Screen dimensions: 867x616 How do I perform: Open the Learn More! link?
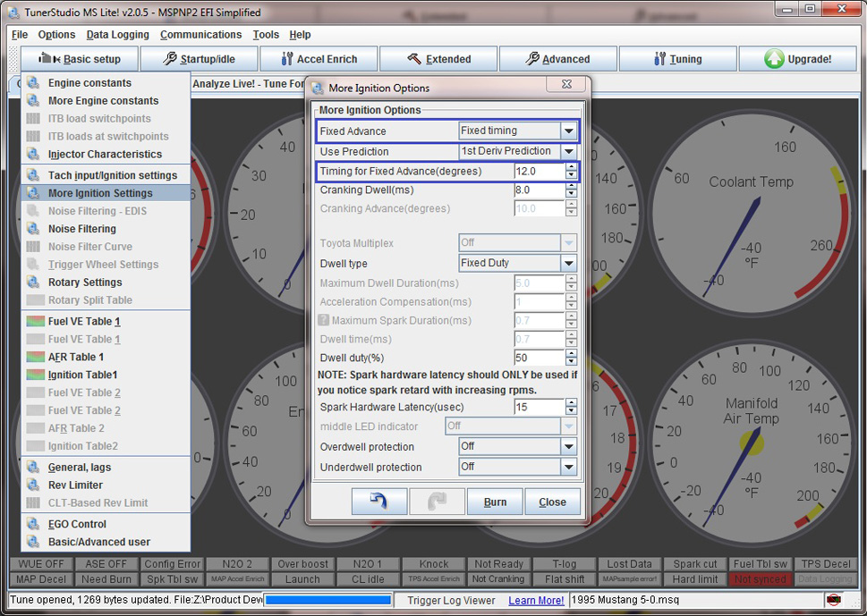[536, 600]
